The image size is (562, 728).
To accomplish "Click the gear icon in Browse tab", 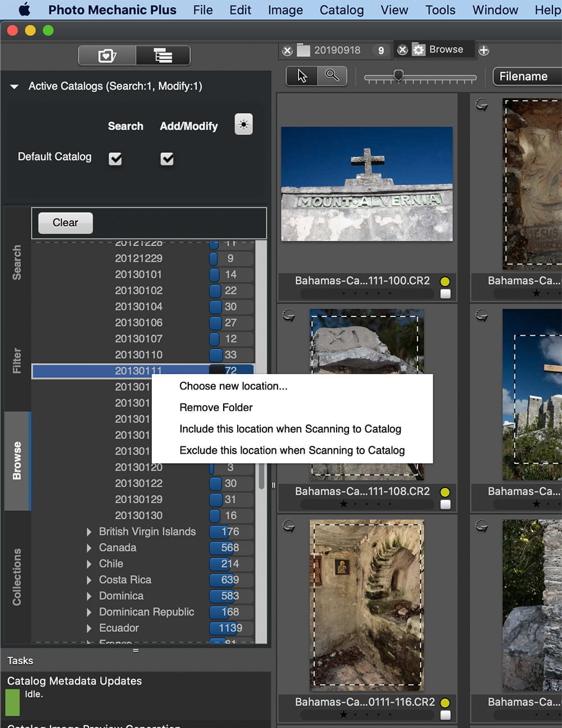I will 419,50.
